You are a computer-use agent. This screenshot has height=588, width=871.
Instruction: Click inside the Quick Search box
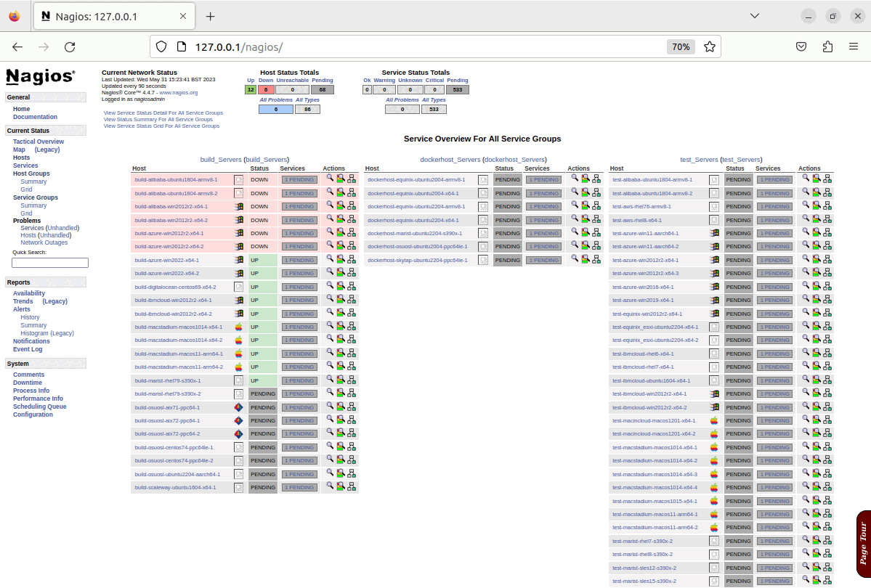(x=49, y=262)
